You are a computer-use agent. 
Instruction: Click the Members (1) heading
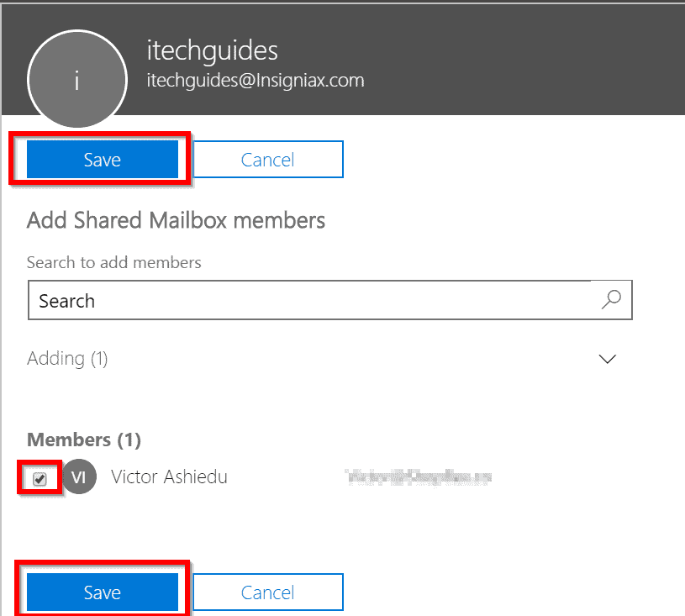coord(84,440)
